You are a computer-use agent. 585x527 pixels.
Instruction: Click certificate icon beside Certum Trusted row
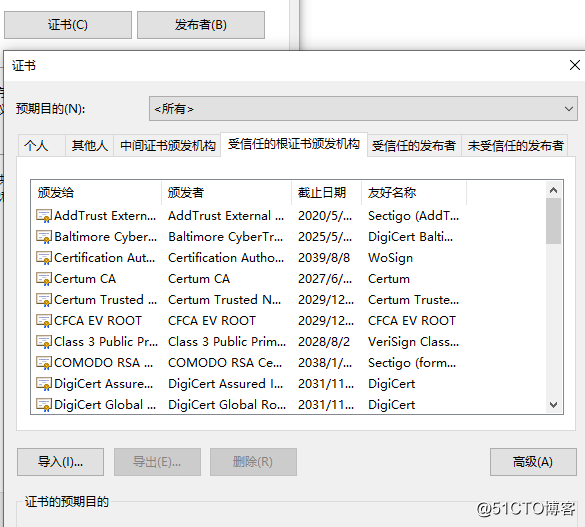(44, 300)
